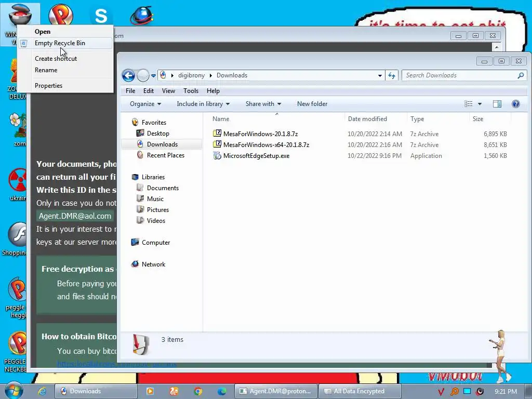Open UC Browser taskbar icon
Image resolution: width=532 pixels, height=399 pixels.
point(174,391)
